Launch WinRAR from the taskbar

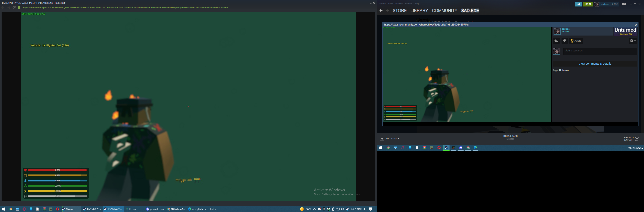[x=424, y=148]
